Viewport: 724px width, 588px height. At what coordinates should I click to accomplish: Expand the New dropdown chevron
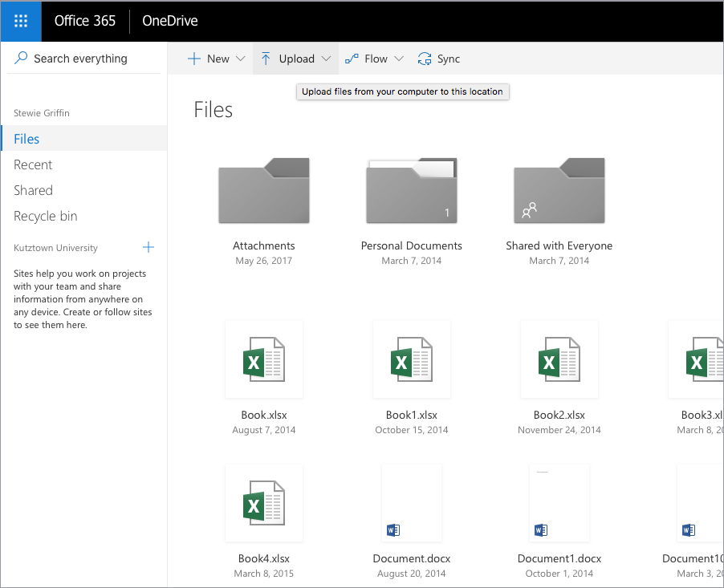[x=240, y=59]
